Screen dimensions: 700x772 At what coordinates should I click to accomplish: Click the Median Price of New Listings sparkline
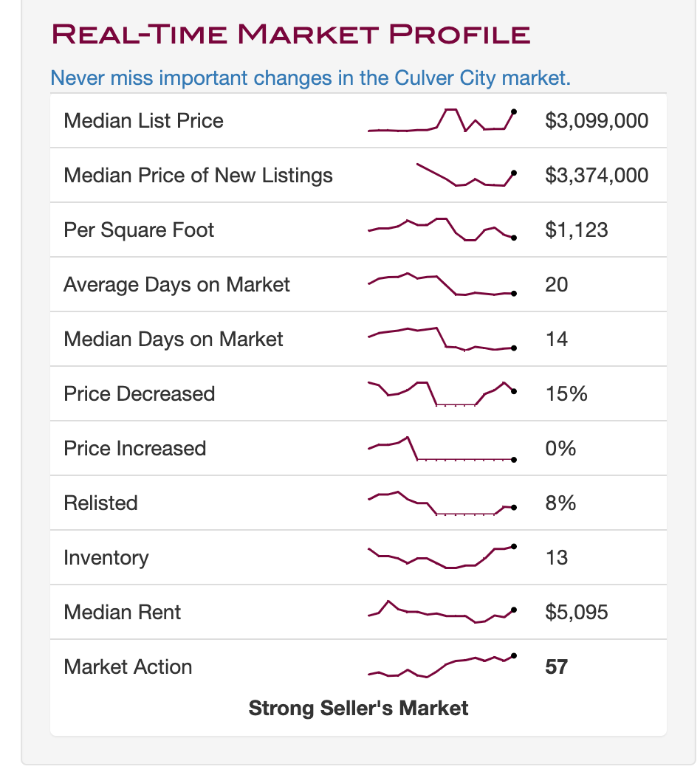(465, 176)
